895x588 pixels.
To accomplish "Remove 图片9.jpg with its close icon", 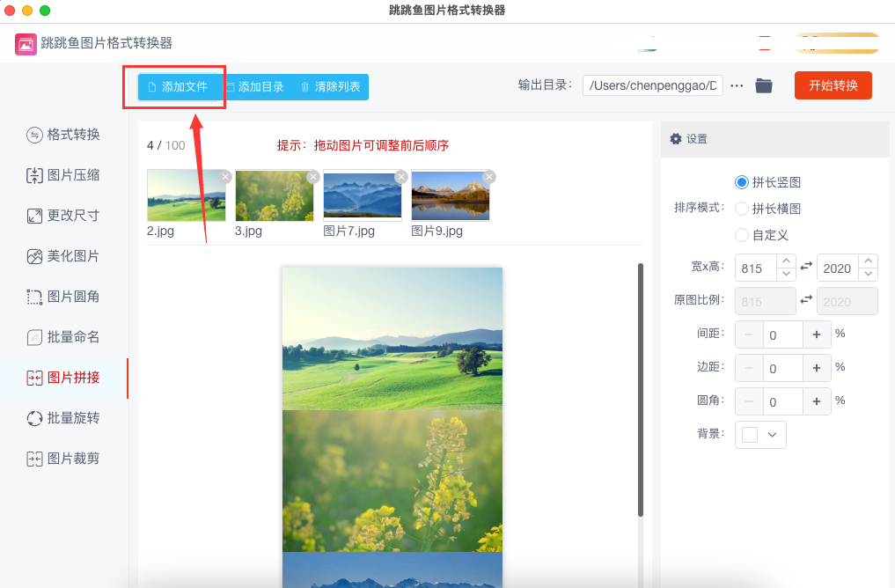I will coord(489,177).
